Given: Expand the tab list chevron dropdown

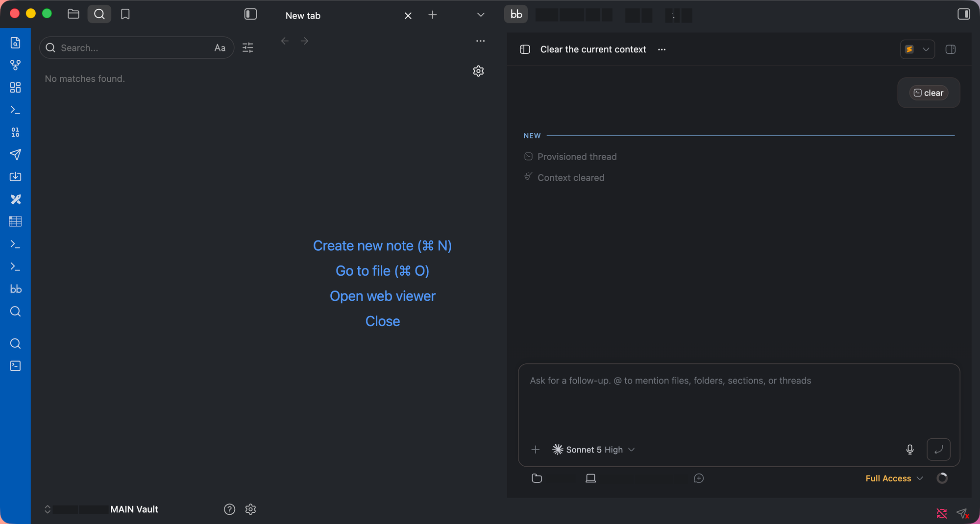Looking at the screenshot, I should 481,15.
